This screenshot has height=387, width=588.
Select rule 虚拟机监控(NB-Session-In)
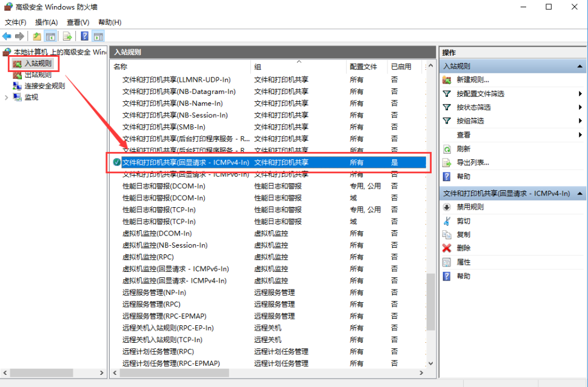pos(165,245)
